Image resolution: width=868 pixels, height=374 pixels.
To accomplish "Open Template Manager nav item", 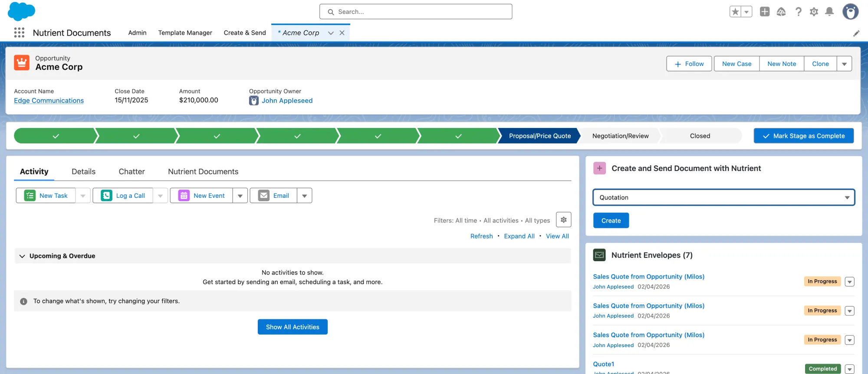I will 185,33.
